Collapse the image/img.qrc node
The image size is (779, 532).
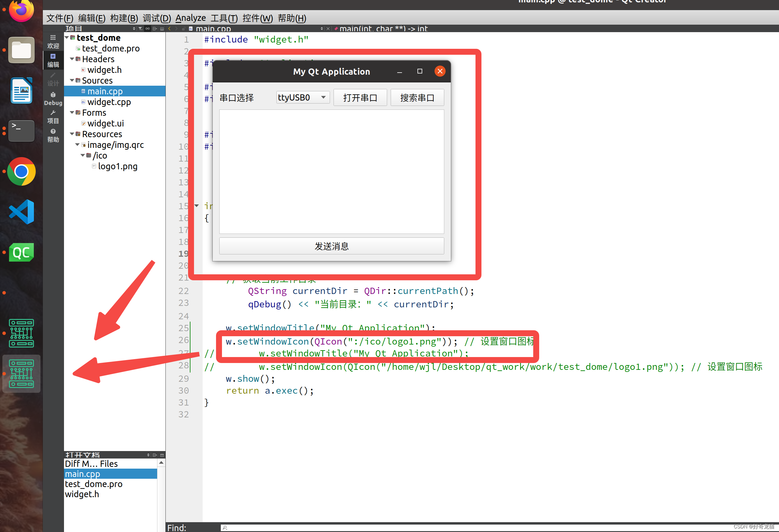(77, 145)
